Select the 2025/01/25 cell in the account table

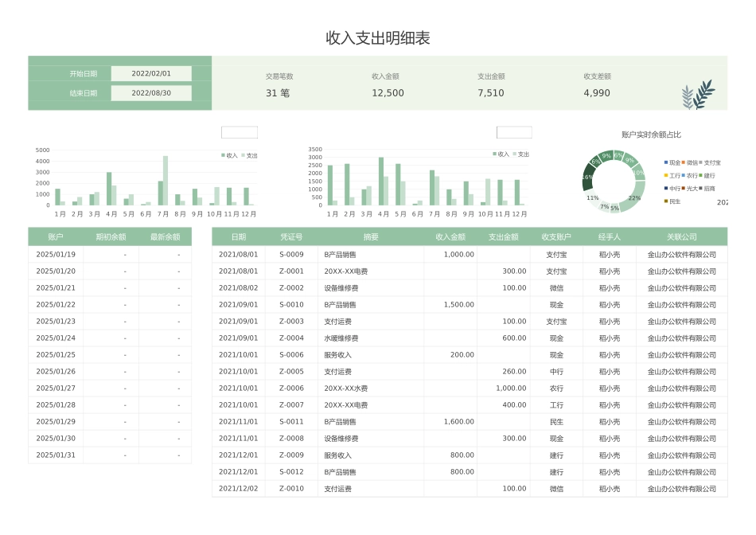[56, 354]
